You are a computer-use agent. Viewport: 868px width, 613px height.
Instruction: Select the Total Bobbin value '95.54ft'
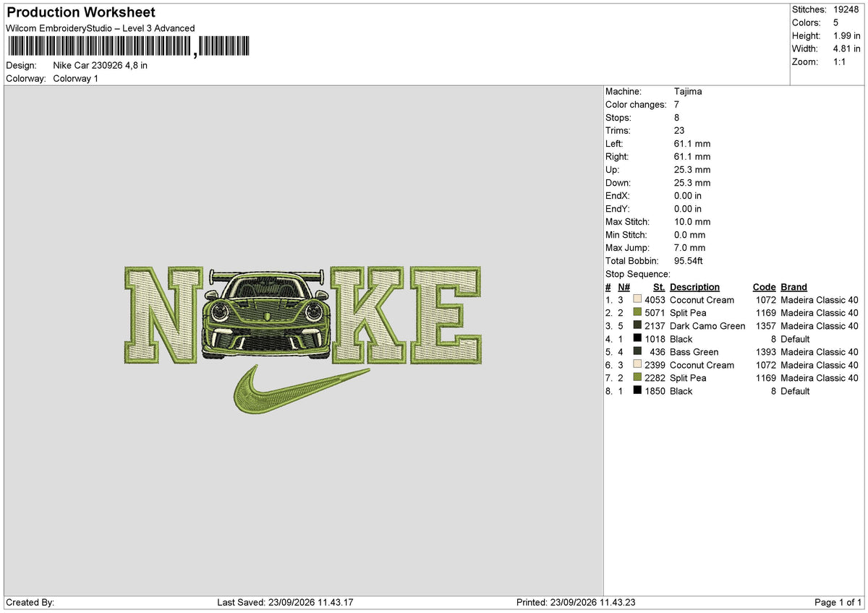point(689,260)
